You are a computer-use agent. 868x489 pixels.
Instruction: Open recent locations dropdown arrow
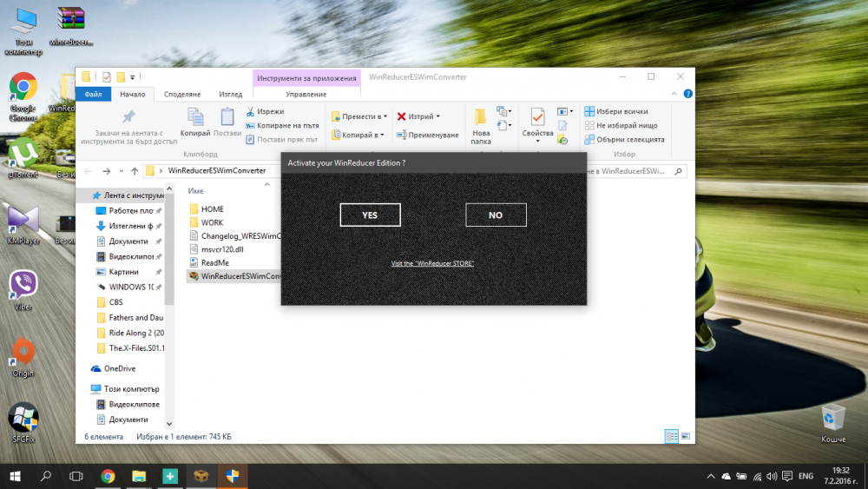(x=122, y=171)
